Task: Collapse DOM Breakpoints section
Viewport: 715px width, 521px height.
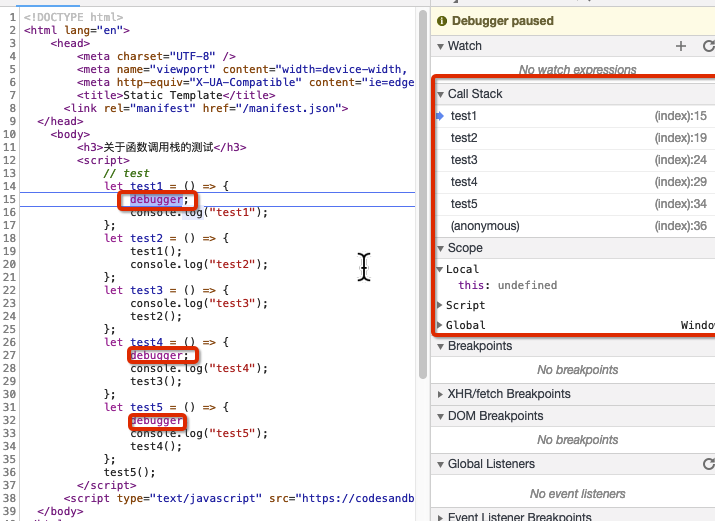Action: click(440, 417)
